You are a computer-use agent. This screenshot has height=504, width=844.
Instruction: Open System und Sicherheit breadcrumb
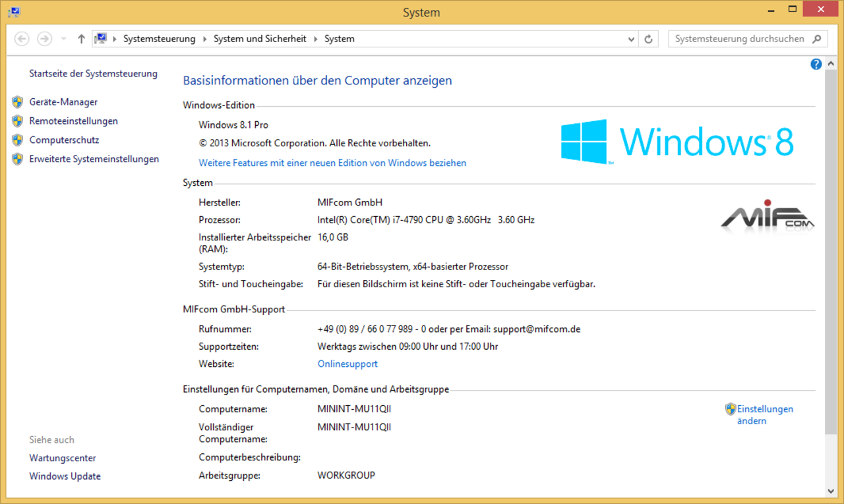260,39
